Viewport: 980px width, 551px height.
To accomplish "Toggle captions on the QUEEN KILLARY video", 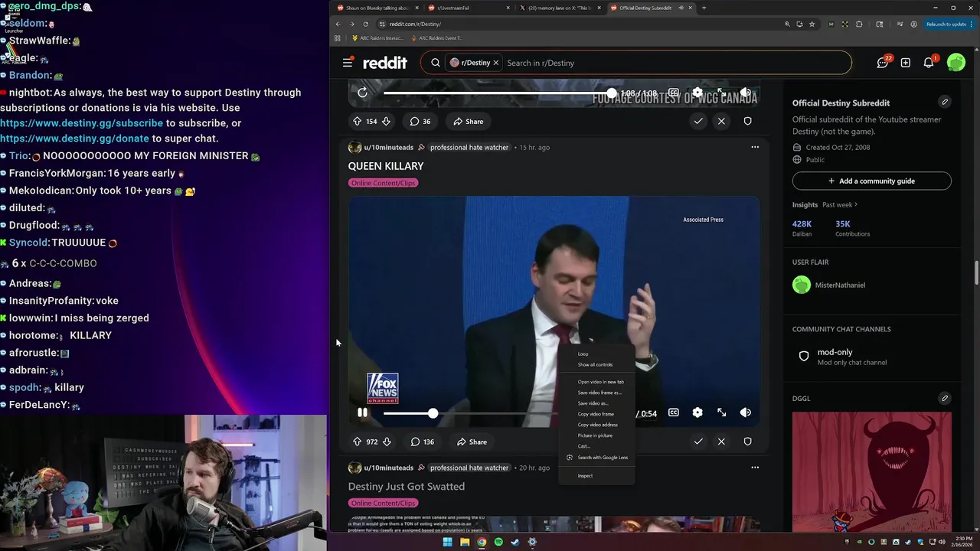I will 673,412.
